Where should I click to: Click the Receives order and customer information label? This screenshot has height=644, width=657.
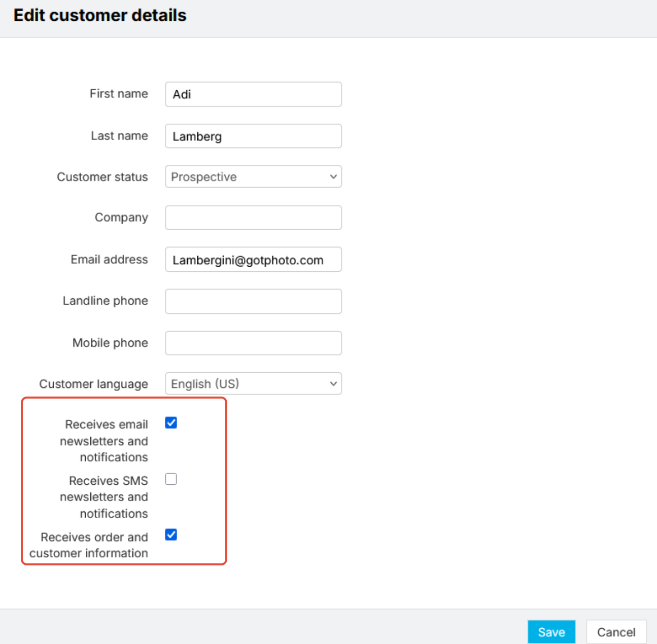click(x=89, y=545)
